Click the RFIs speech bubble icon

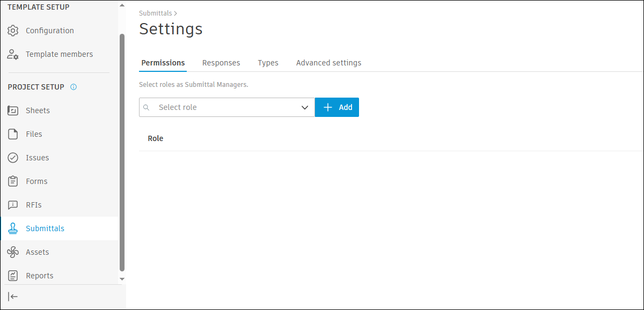[x=13, y=205]
